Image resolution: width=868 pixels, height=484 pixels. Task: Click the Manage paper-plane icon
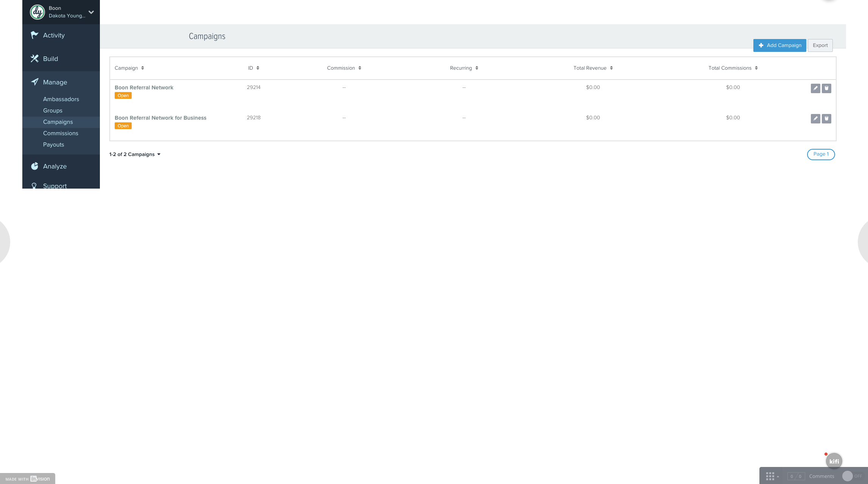34,82
